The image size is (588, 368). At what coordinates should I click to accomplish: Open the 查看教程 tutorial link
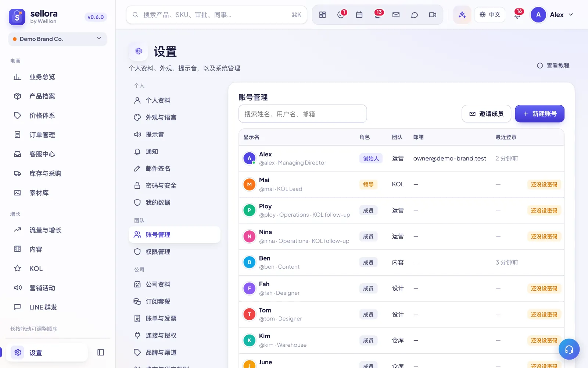point(553,66)
